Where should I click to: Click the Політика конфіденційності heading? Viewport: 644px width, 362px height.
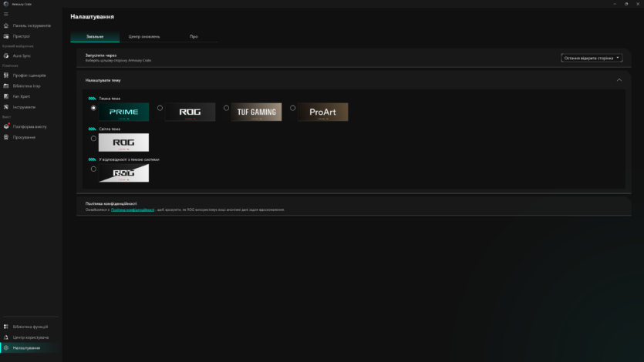pos(111,204)
